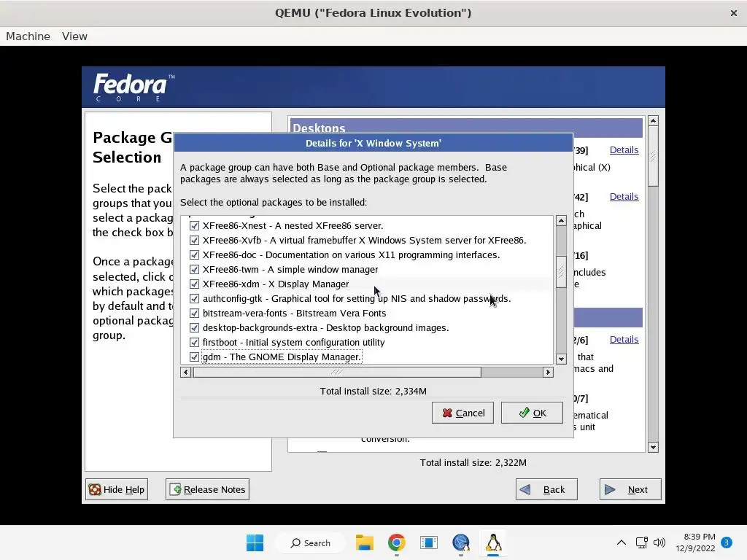Screen dimensions: 747x560
Task: Show hidden system tray icons
Action: [622, 542]
